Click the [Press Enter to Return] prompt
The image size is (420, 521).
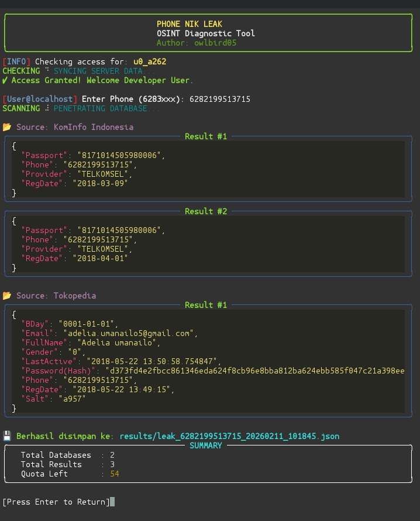56,502
